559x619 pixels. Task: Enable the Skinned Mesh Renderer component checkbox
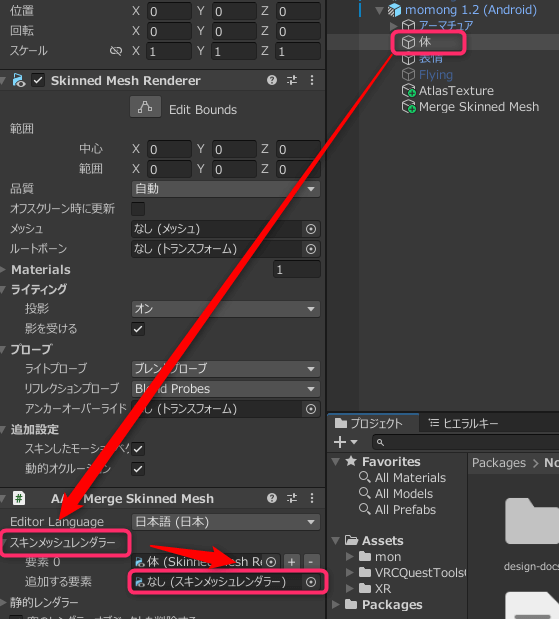coord(38,80)
